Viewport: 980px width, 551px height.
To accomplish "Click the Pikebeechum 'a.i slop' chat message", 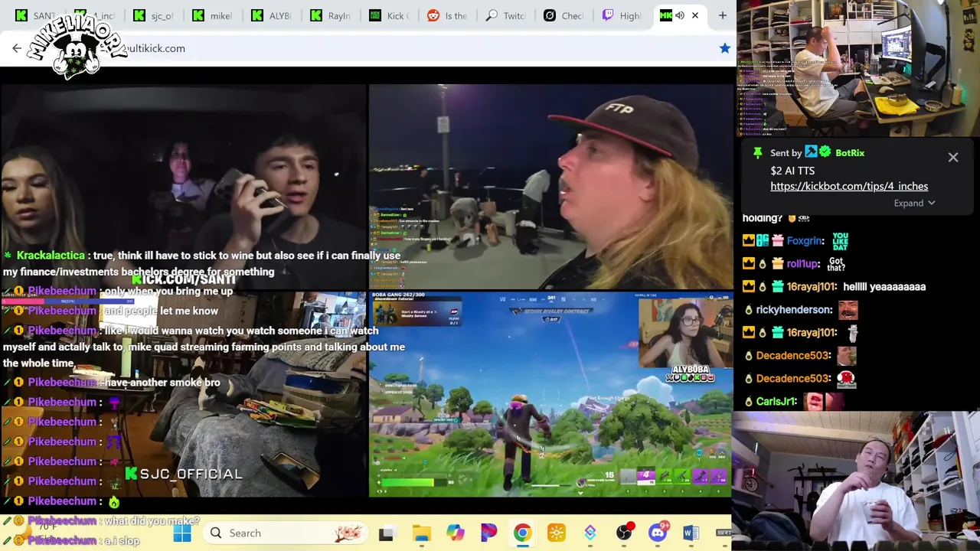I will (71, 540).
